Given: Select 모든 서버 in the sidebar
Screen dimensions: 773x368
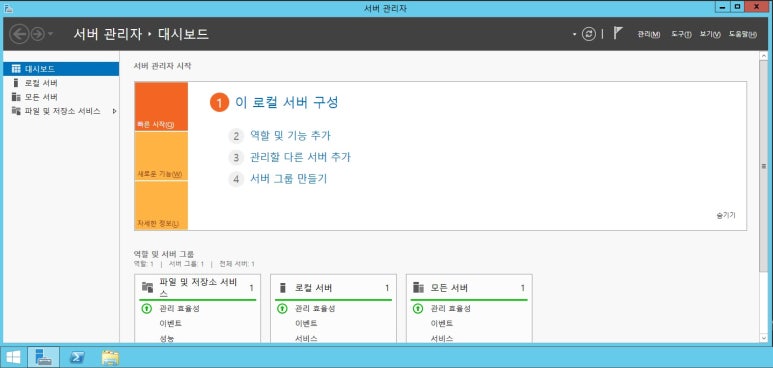Looking at the screenshot, I should click(61, 97).
